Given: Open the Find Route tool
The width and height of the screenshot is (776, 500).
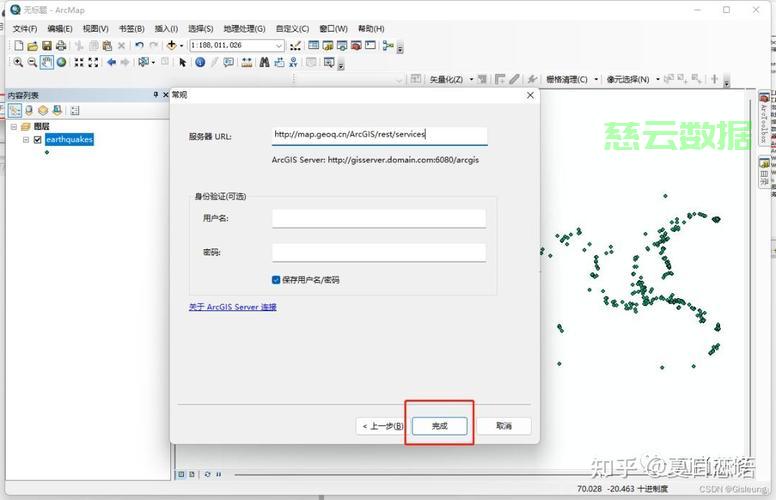Looking at the screenshot, I should point(279,62).
